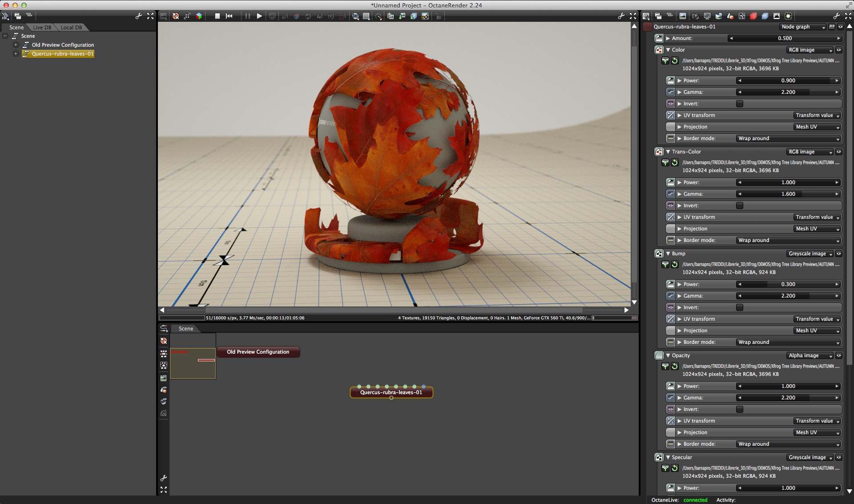The height and width of the screenshot is (504, 854).
Task: Click the restart render icon
Action: (229, 16)
